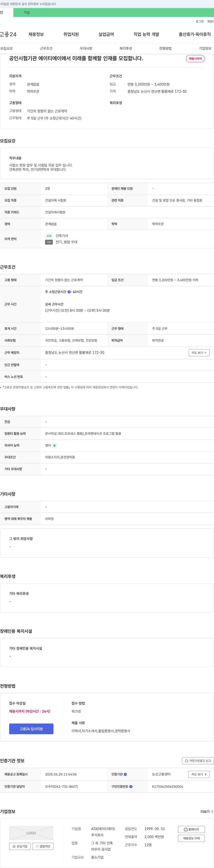Screen dimensions: 214x868
Task: Click the 인증기관 help question icon
Action: (125, 774)
